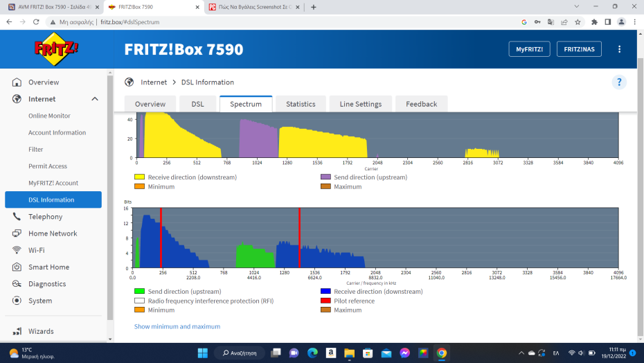Open File Explorer from the taskbar
The width and height of the screenshot is (644, 363).
350,353
